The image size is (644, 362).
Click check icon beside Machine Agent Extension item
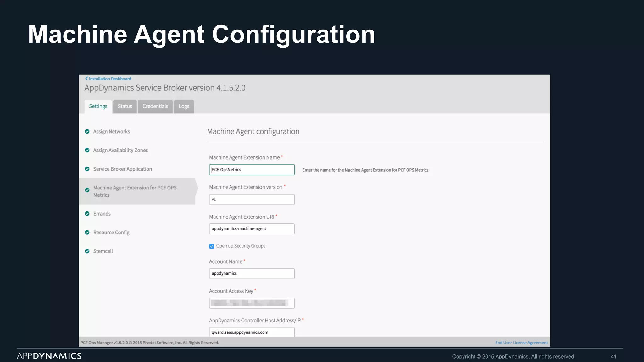pos(87,190)
